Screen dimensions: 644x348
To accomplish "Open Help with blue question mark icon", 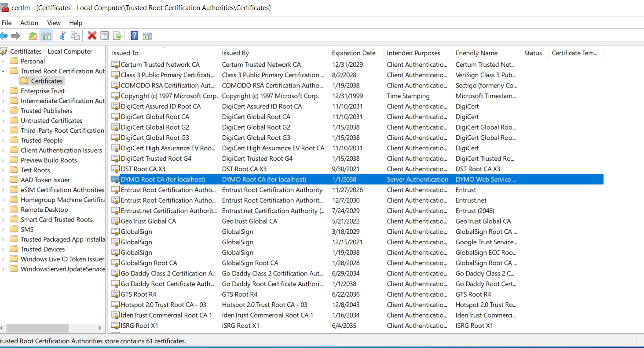I will point(134,36).
